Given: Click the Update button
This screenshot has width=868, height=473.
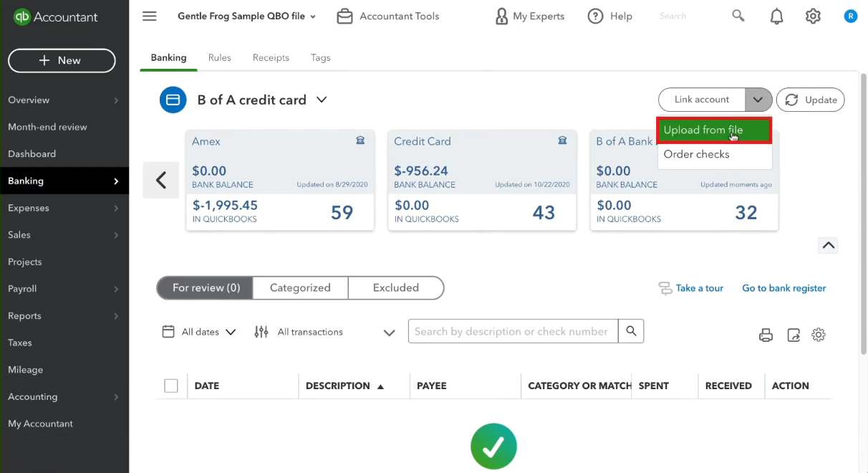Looking at the screenshot, I should (811, 100).
